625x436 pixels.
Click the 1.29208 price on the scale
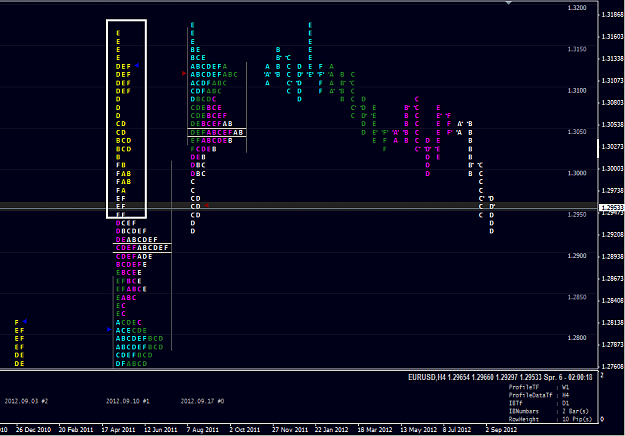pyautogui.click(x=612, y=235)
